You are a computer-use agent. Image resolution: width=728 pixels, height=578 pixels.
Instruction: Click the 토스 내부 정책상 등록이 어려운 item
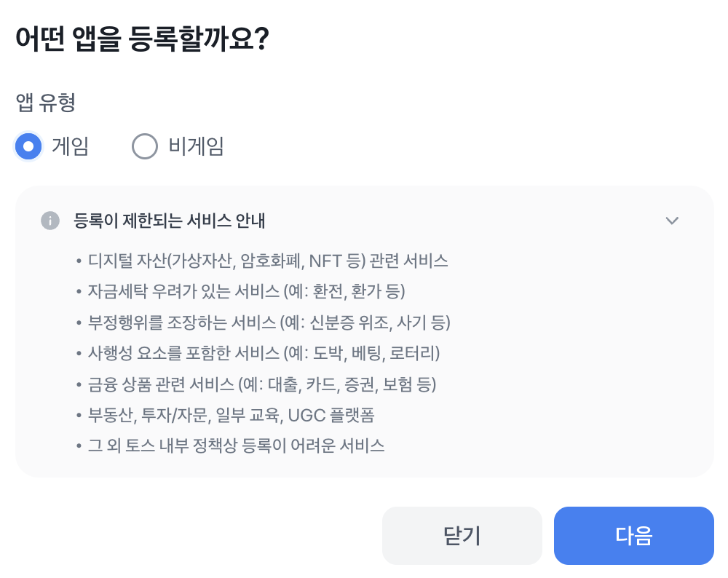tap(235, 446)
